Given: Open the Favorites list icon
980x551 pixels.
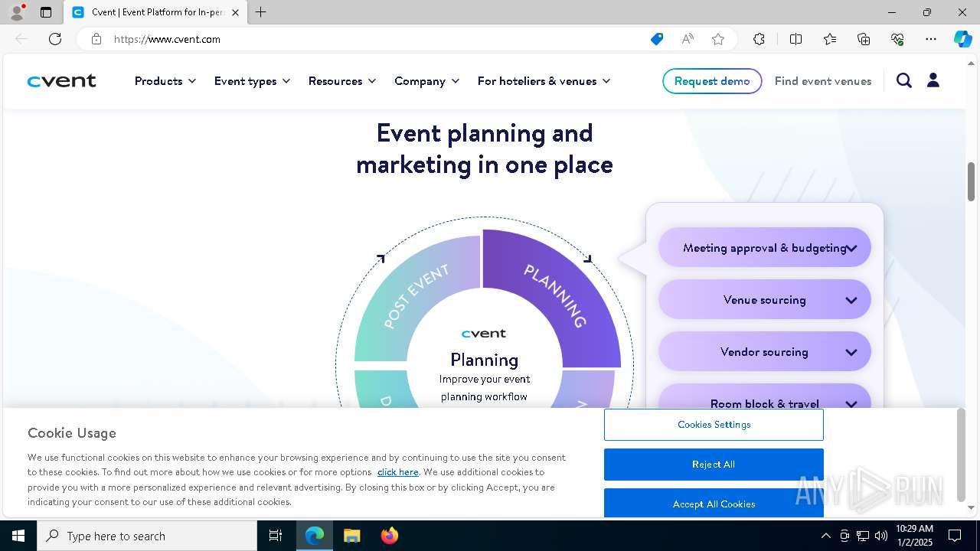Looking at the screenshot, I should (830, 39).
